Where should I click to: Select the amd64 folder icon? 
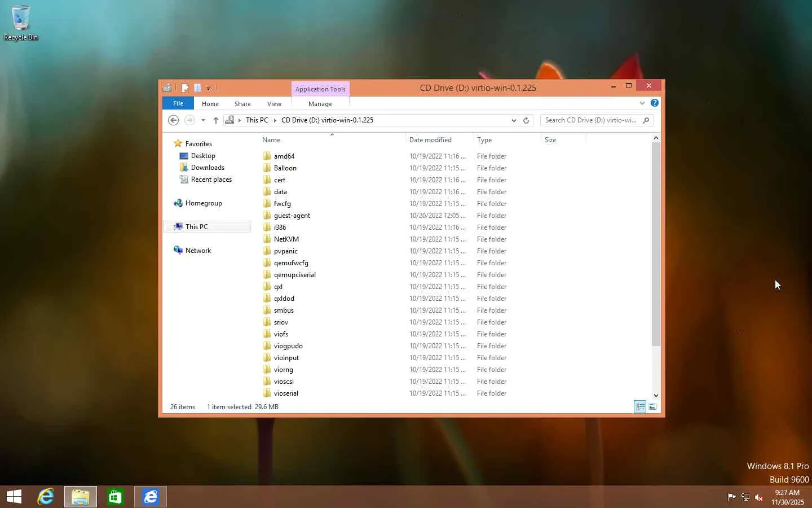point(267,156)
